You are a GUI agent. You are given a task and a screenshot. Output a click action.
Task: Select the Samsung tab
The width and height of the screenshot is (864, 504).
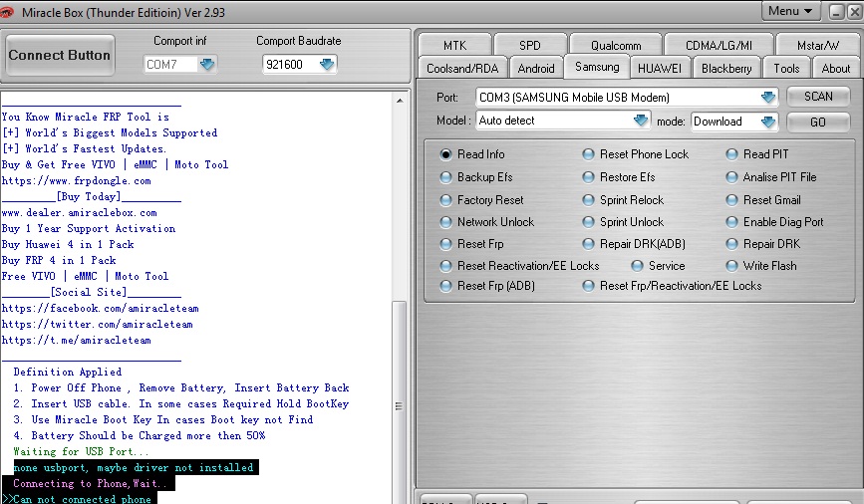597,67
